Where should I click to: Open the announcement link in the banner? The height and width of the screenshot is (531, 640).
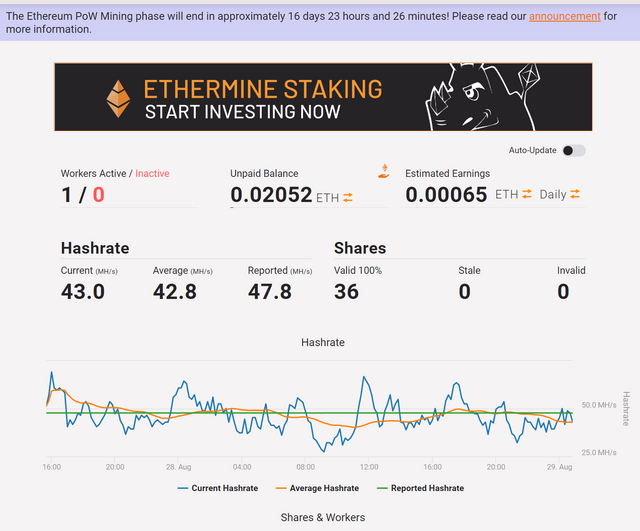click(564, 16)
